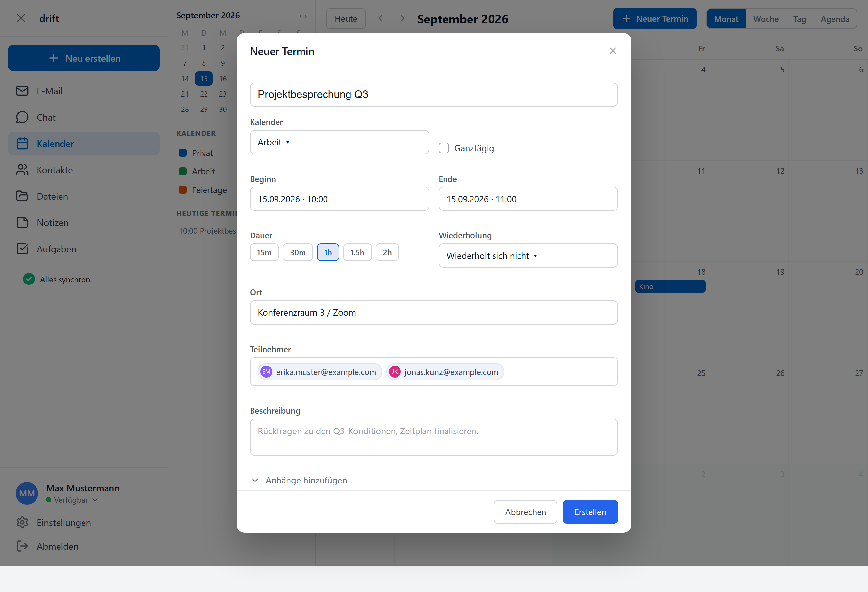Click the E-Mail envelope icon
Screen dimensions: 868x592
point(22,91)
